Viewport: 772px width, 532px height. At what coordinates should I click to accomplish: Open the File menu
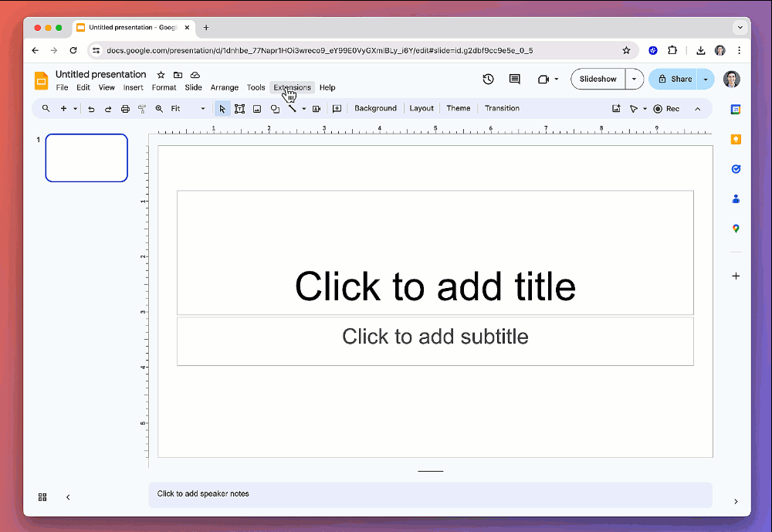point(62,88)
